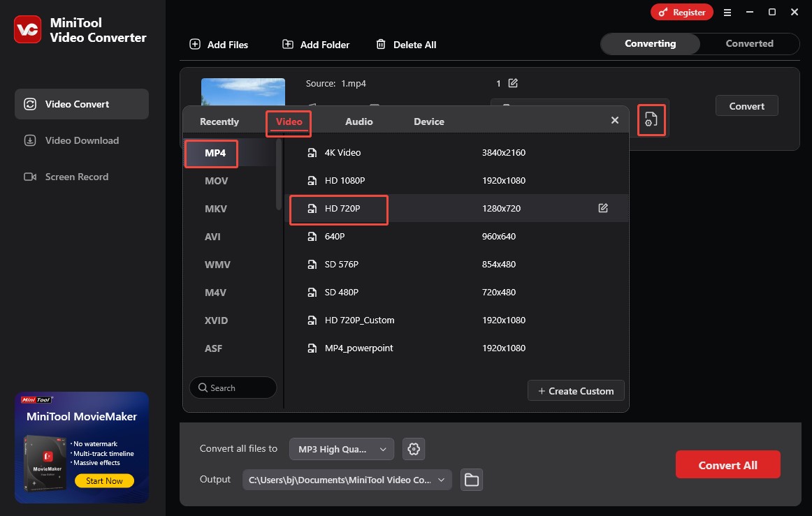This screenshot has height=516, width=812.
Task: Click the Register button
Action: 681,12
